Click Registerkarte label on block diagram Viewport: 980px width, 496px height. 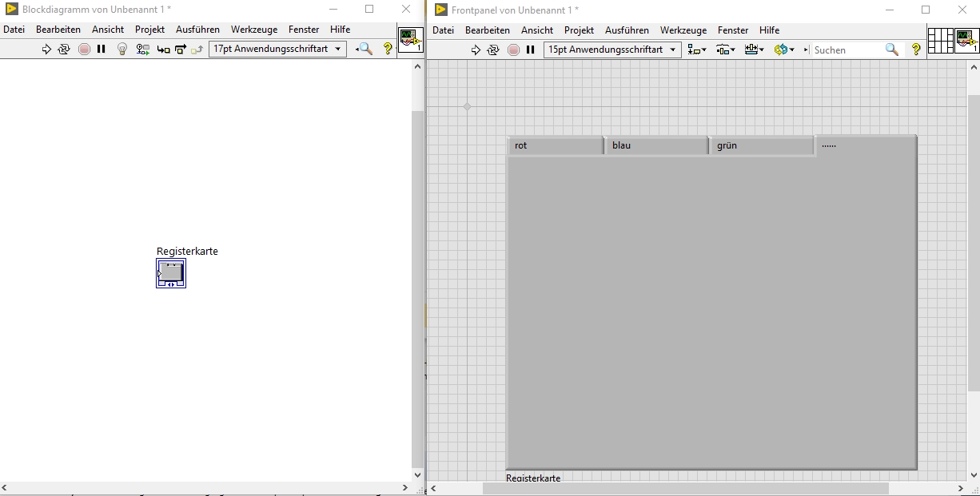[x=187, y=252]
